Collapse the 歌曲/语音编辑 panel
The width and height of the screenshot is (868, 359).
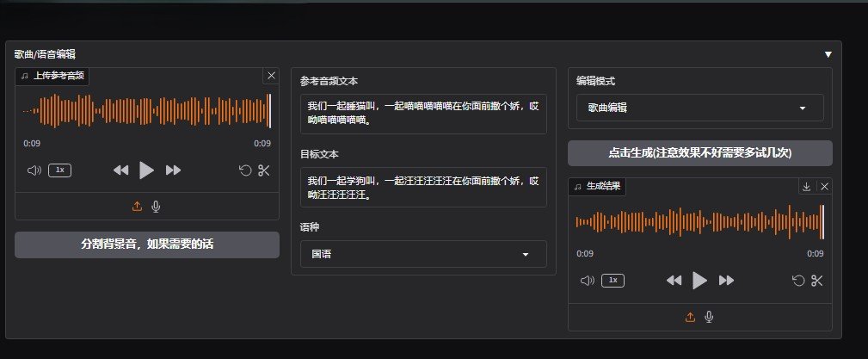[x=828, y=54]
